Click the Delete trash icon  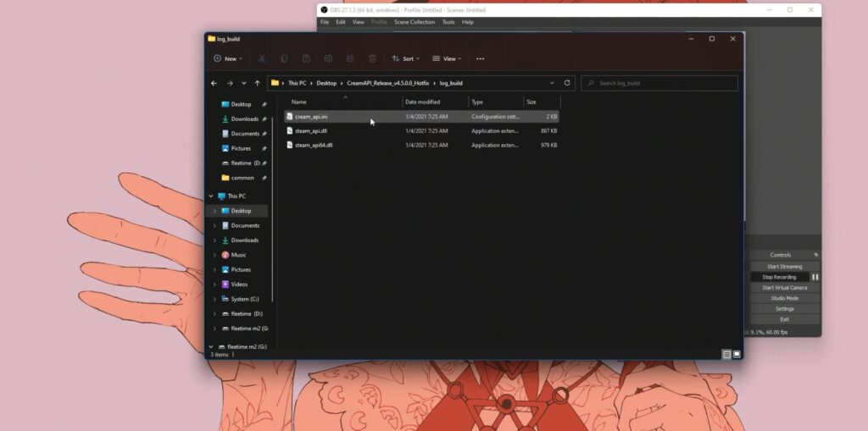(373, 58)
